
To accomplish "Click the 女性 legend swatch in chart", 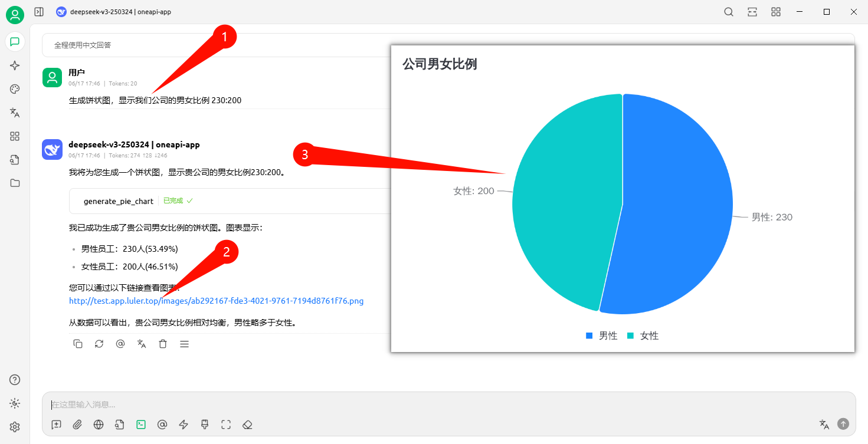I will coord(630,336).
